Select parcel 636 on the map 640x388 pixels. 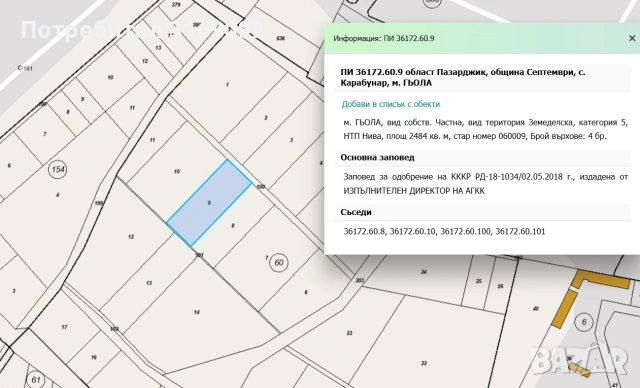(x=280, y=38)
